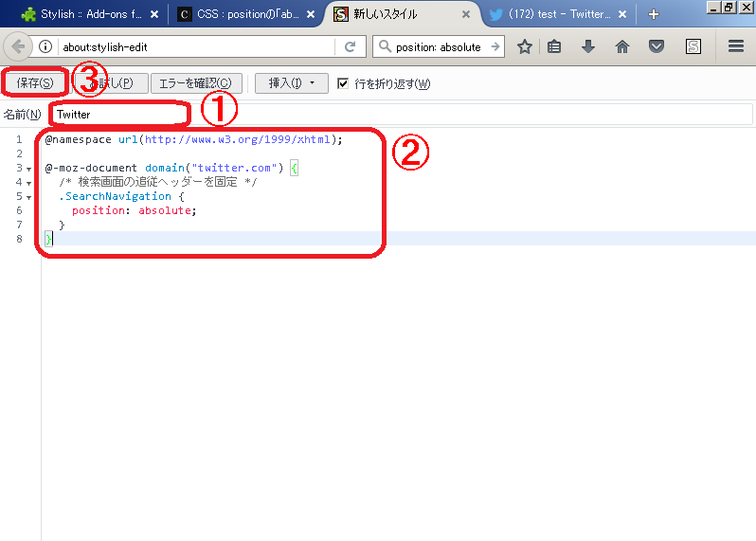Switch to the (172) test Twitter tab

tap(558, 14)
